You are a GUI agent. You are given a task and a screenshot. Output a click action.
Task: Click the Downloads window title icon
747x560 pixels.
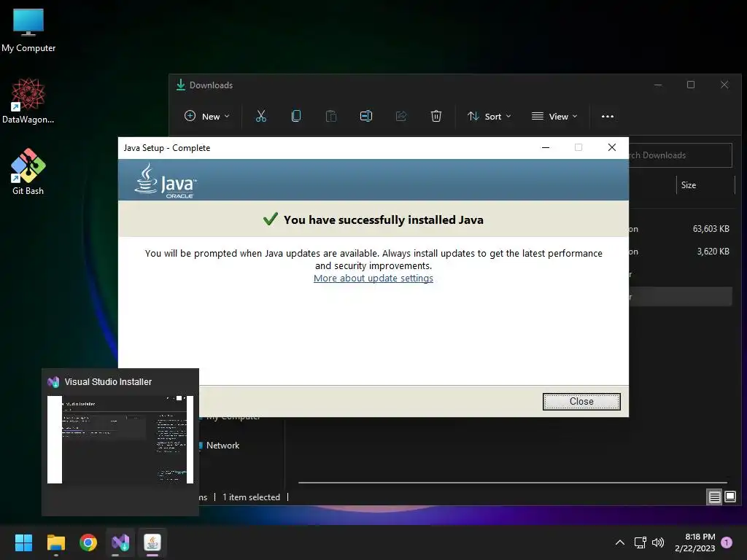[x=181, y=85]
